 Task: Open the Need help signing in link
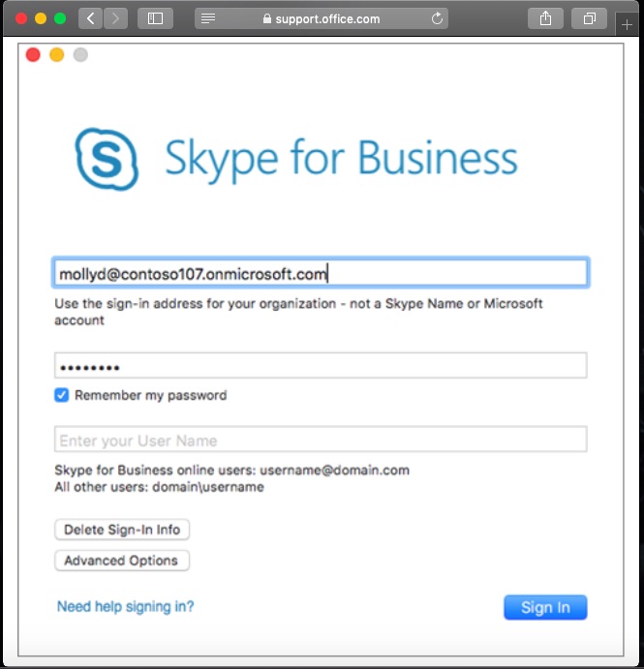pos(125,606)
